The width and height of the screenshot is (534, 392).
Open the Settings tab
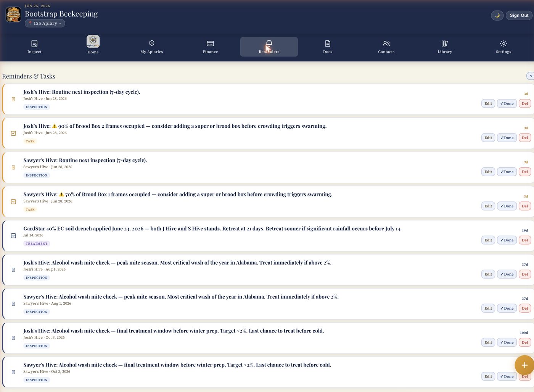pos(503,47)
